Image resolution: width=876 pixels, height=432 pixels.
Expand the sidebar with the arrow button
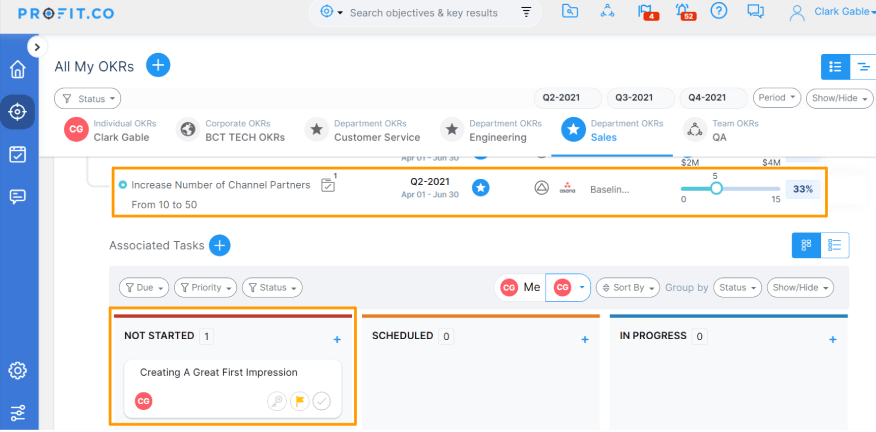(x=37, y=48)
